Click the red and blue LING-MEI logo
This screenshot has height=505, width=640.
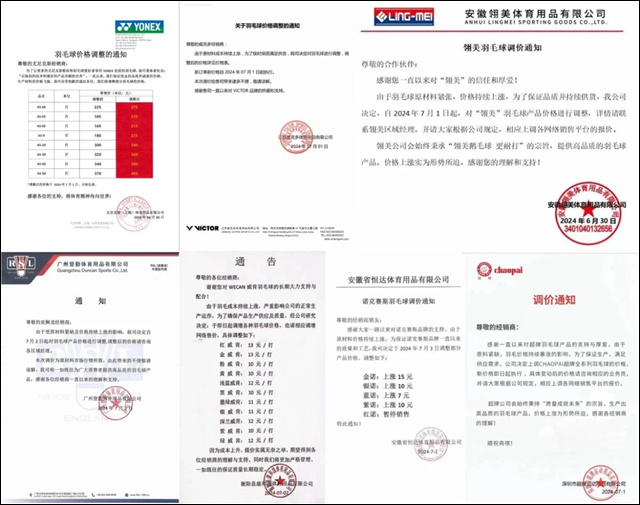(404, 17)
